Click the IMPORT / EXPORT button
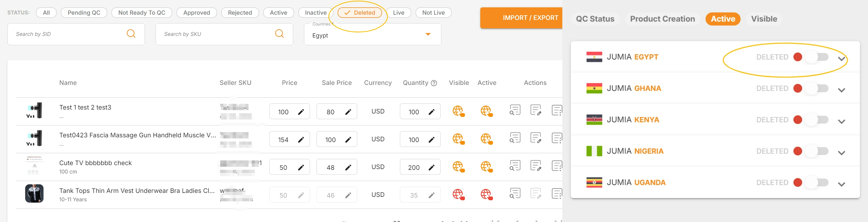The height and width of the screenshot is (222, 868). (x=530, y=18)
